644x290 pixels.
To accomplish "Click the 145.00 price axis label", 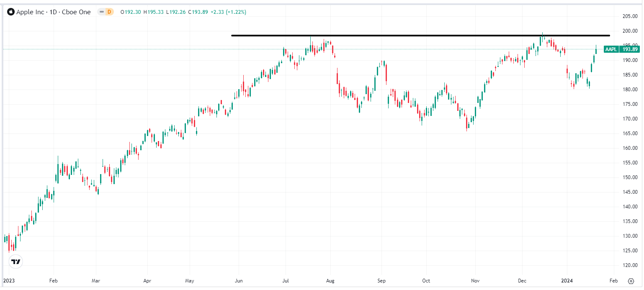I will [x=630, y=192].
